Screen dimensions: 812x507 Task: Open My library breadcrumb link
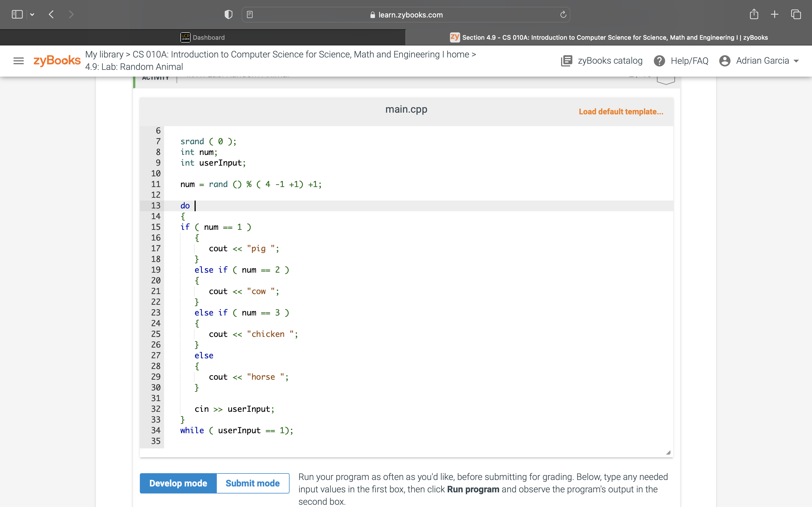[104, 54]
